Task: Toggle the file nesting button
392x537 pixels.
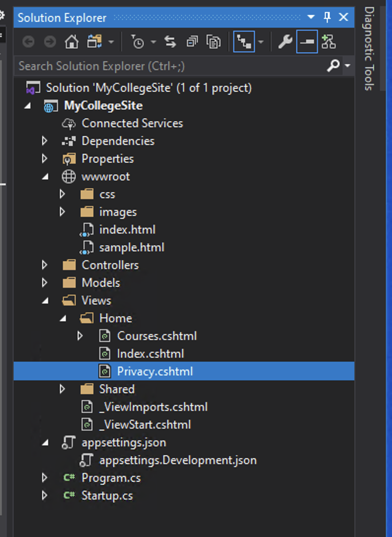Action: coord(244,42)
